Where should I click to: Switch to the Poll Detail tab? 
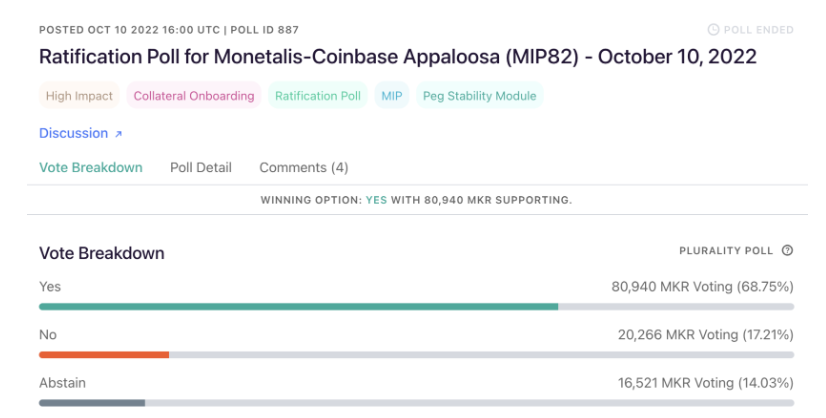point(201,168)
